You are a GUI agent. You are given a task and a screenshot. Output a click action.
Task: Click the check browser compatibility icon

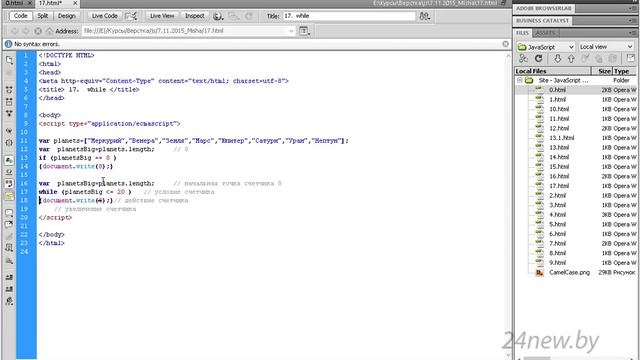[131, 16]
